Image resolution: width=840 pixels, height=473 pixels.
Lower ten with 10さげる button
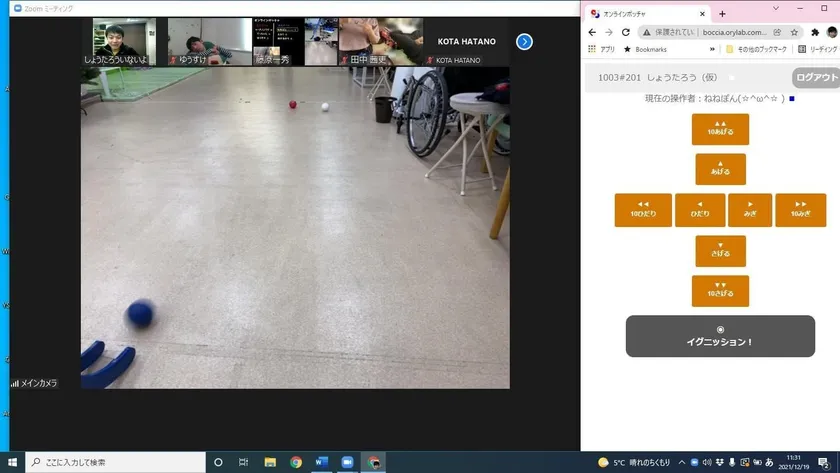(720, 291)
